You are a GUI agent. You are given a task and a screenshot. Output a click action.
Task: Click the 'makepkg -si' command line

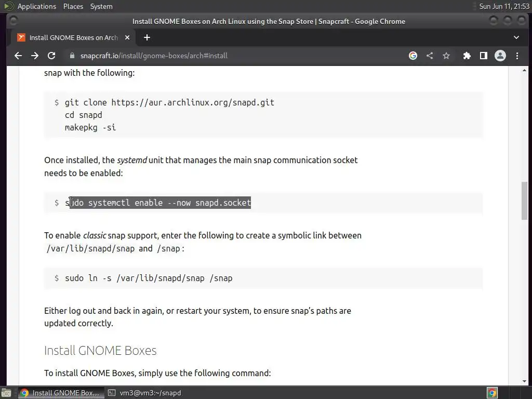pos(90,128)
